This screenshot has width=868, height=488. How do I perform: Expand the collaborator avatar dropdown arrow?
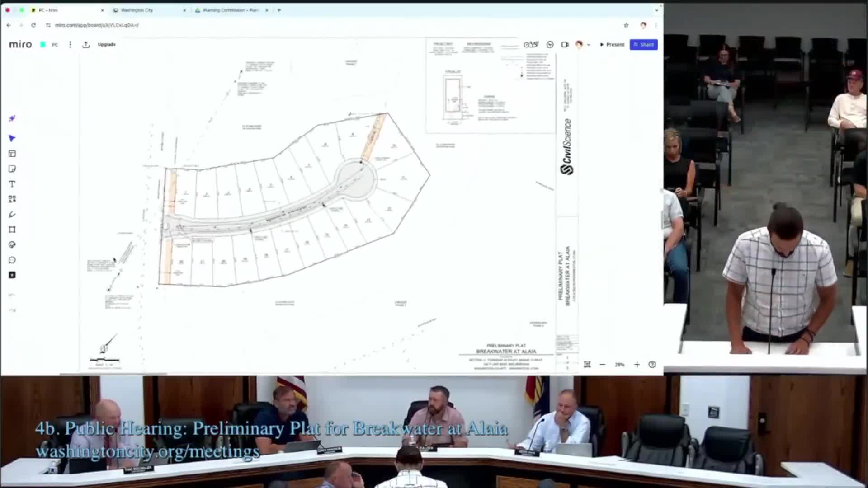click(589, 45)
